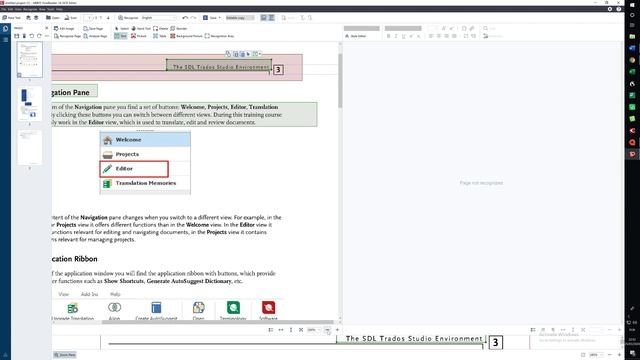
Task: Click the Save button
Action: [210, 18]
